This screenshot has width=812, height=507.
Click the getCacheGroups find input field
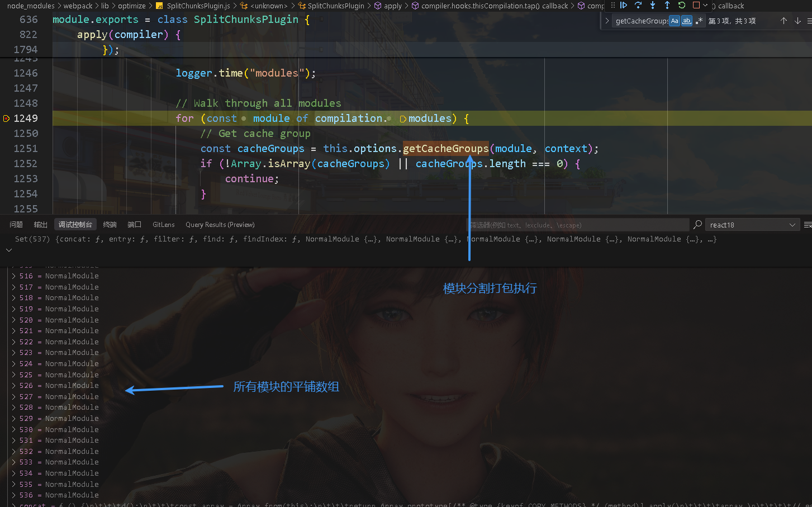click(641, 21)
